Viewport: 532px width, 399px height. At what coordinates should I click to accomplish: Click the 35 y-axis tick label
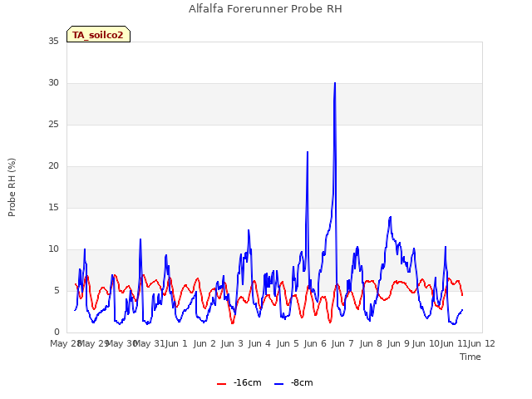click(x=53, y=41)
